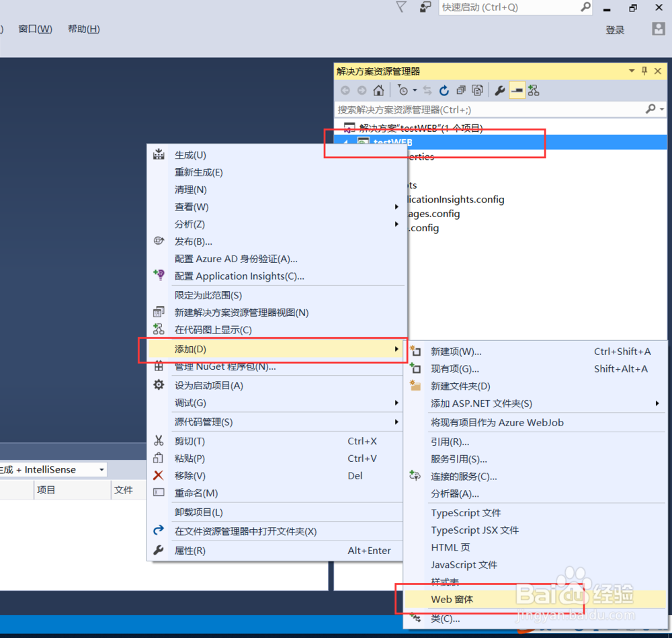Click the scissors Cut icon in the context menu
This screenshot has height=638, width=672.
(x=159, y=440)
